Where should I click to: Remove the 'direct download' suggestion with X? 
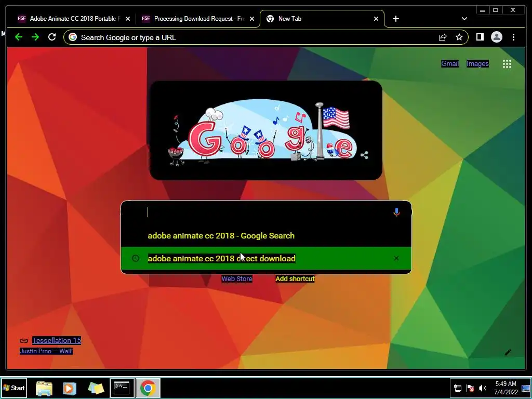(x=396, y=259)
